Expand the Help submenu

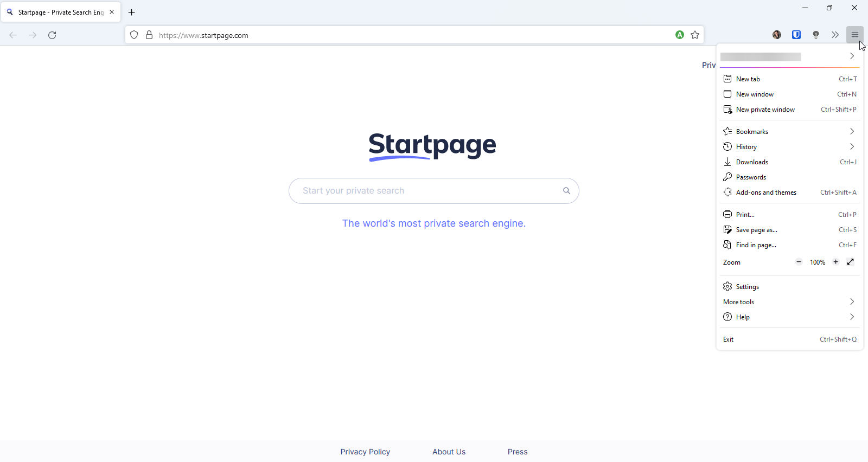click(790, 317)
